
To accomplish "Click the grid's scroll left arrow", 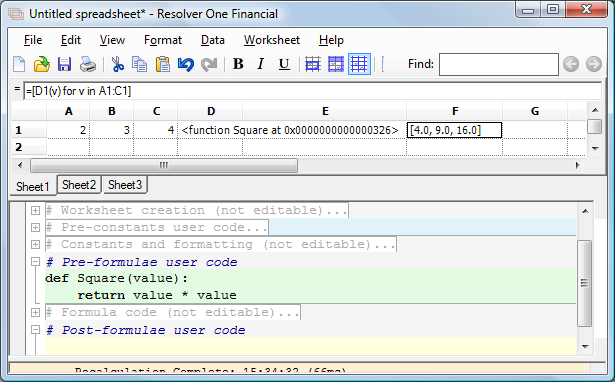I will 20,166.
